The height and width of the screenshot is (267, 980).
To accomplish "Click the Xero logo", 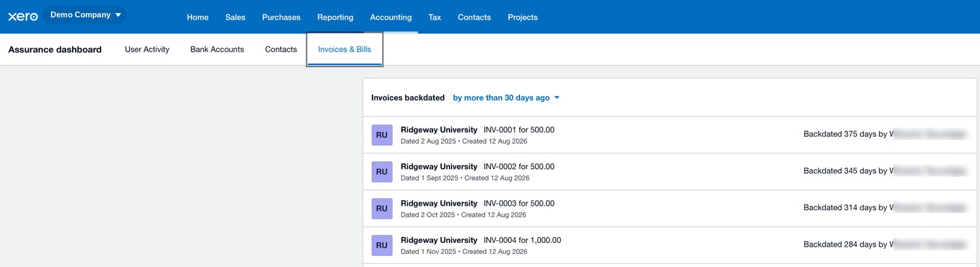I will [x=23, y=16].
